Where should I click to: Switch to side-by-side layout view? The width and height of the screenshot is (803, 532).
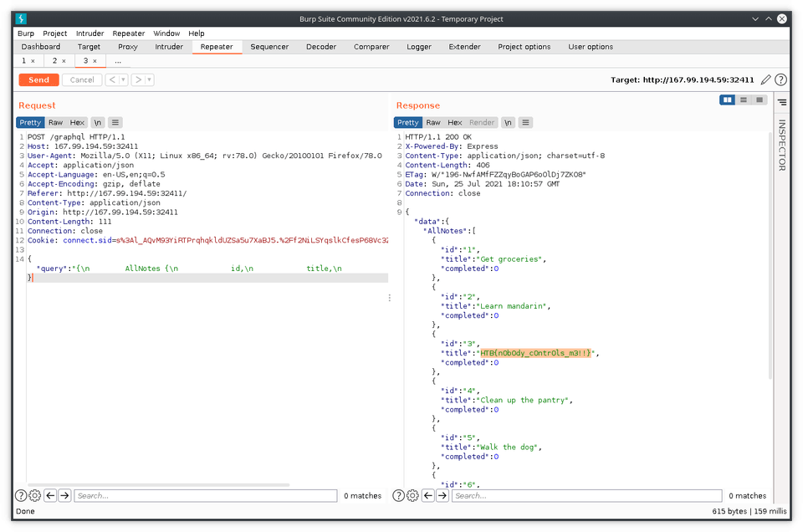(727, 100)
